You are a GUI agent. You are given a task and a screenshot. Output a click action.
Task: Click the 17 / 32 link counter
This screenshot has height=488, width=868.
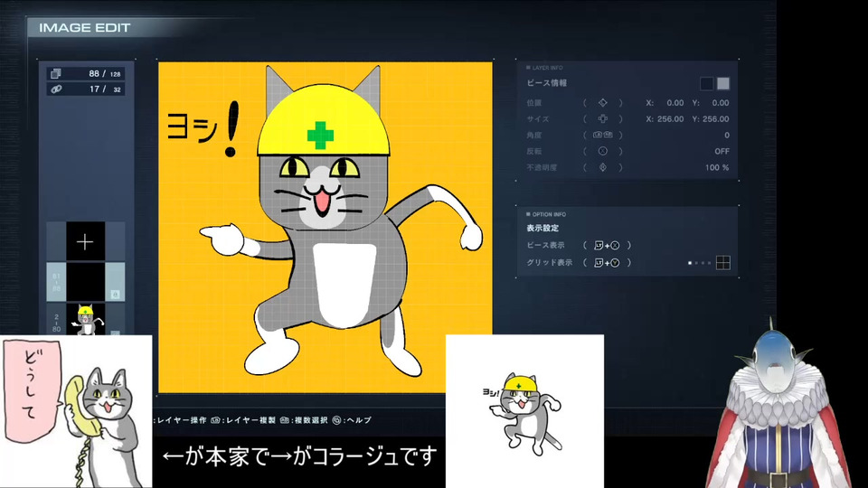pyautogui.click(x=104, y=89)
